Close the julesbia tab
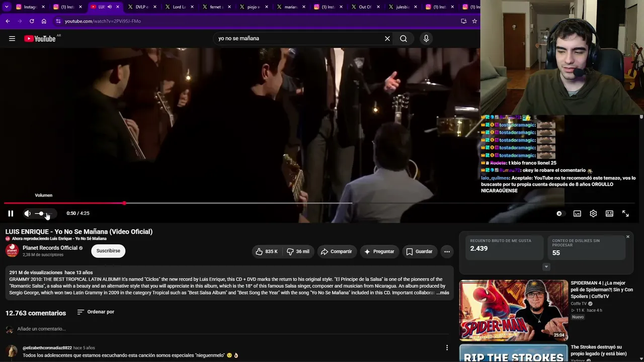The height and width of the screenshot is (362, 644). tap(415, 7)
